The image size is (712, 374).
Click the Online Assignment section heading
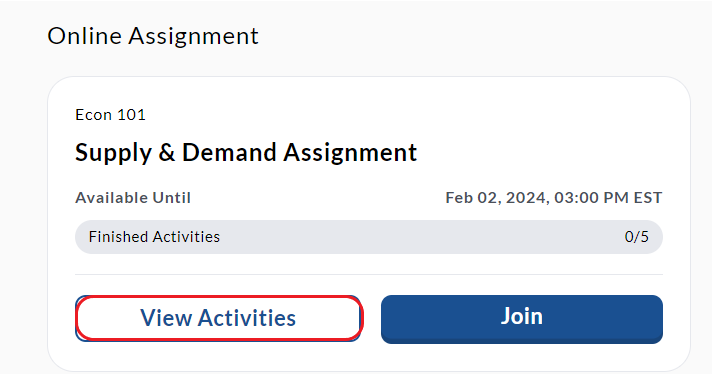153,36
